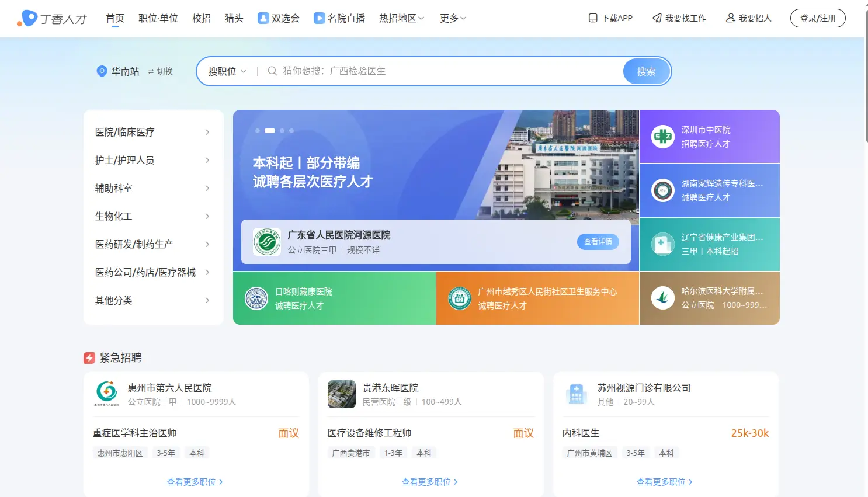
Task: Click the 深圳市中医院 logo icon
Action: pyautogui.click(x=663, y=137)
